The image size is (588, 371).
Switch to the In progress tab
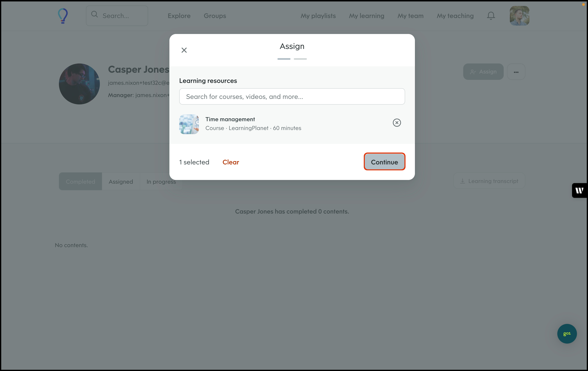click(161, 181)
